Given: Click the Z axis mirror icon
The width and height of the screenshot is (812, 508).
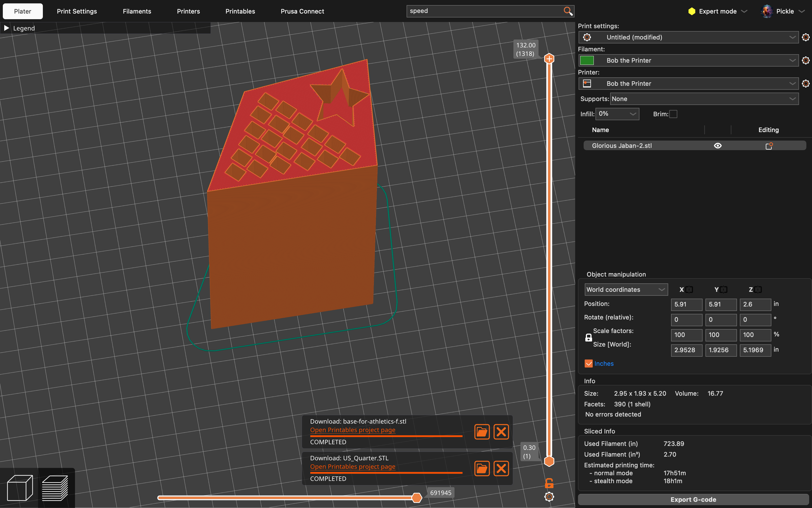Looking at the screenshot, I should 758,290.
